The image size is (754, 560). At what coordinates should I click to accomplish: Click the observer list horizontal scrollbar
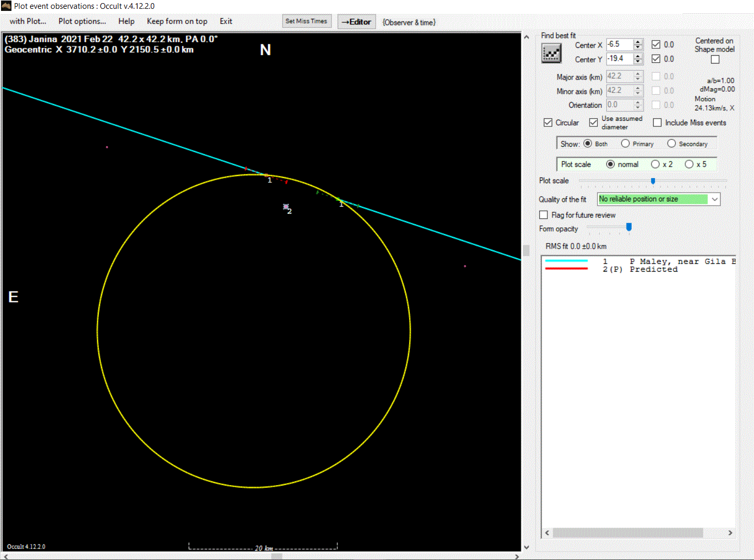(628, 533)
